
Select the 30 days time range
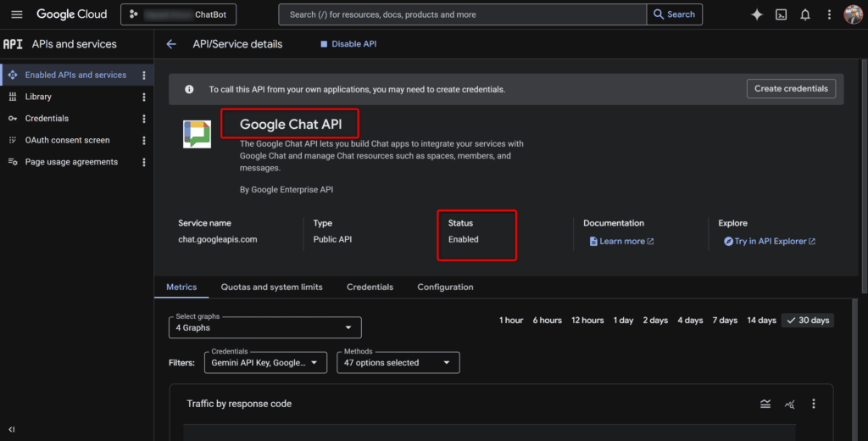coord(808,321)
